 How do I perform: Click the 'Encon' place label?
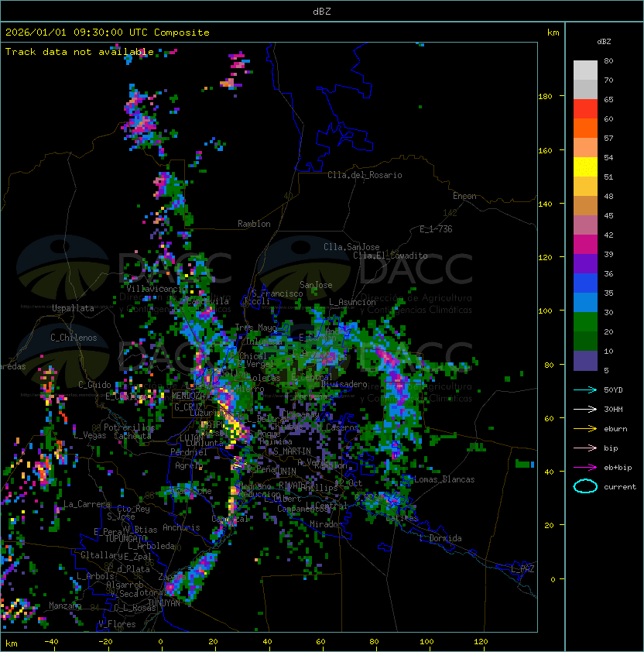coord(464,196)
